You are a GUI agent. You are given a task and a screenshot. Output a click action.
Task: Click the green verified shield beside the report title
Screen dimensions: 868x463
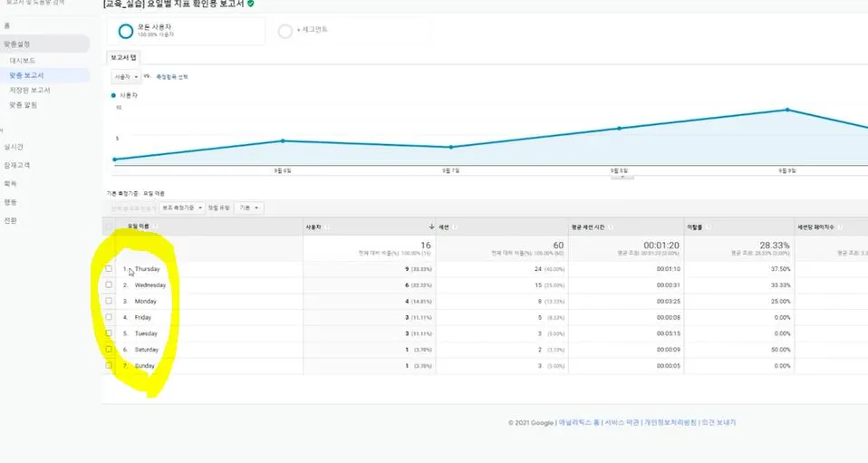(251, 4)
